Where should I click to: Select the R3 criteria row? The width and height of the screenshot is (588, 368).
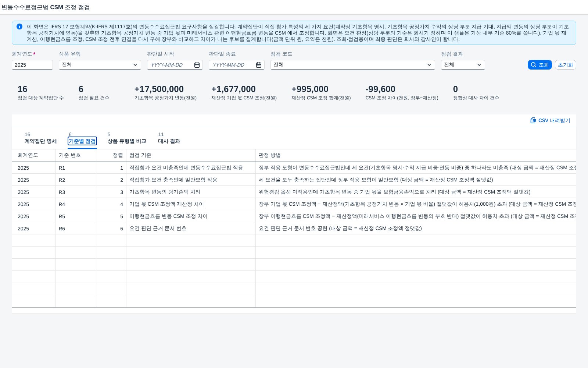[294, 192]
